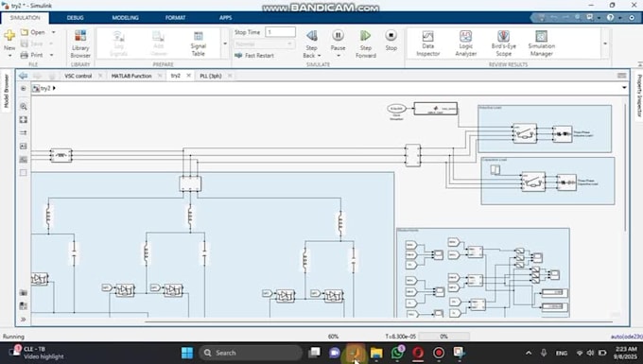This screenshot has width=643, height=364.
Task: Expand the Open dropdown arrow
Action: pos(53,32)
